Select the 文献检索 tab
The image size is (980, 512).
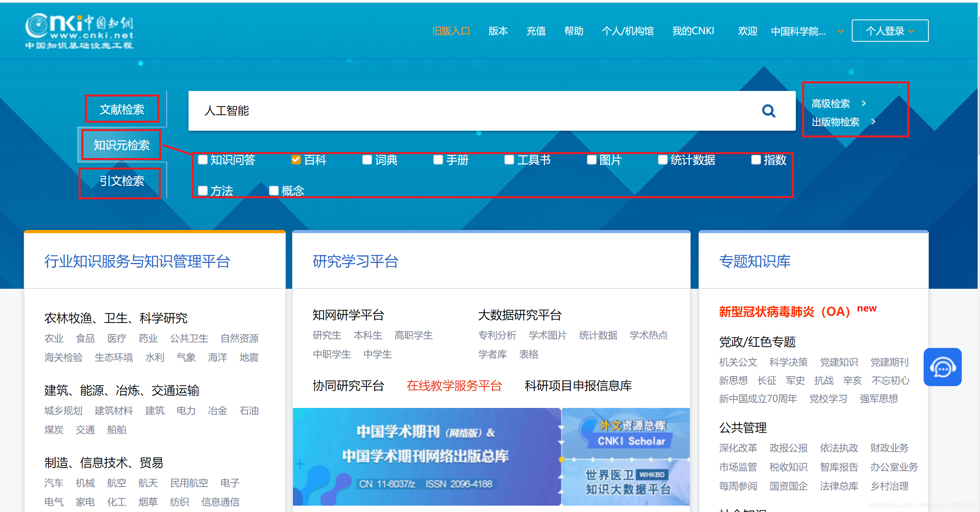[122, 109]
